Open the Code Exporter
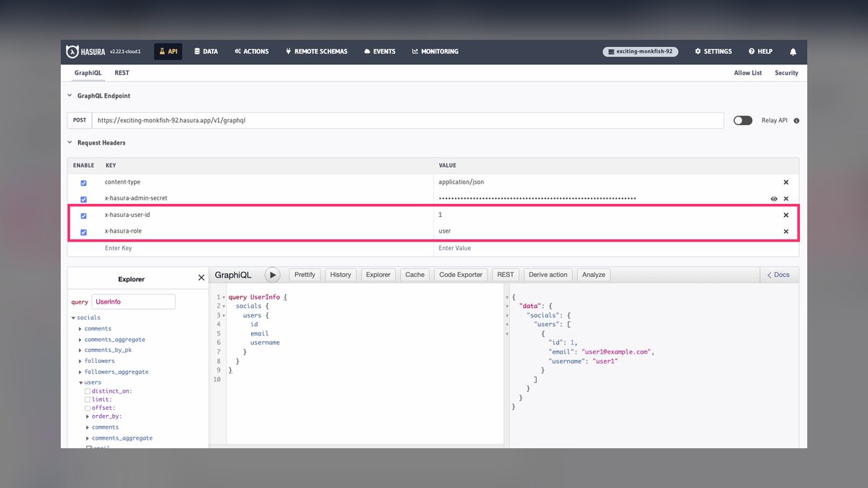 tap(461, 275)
